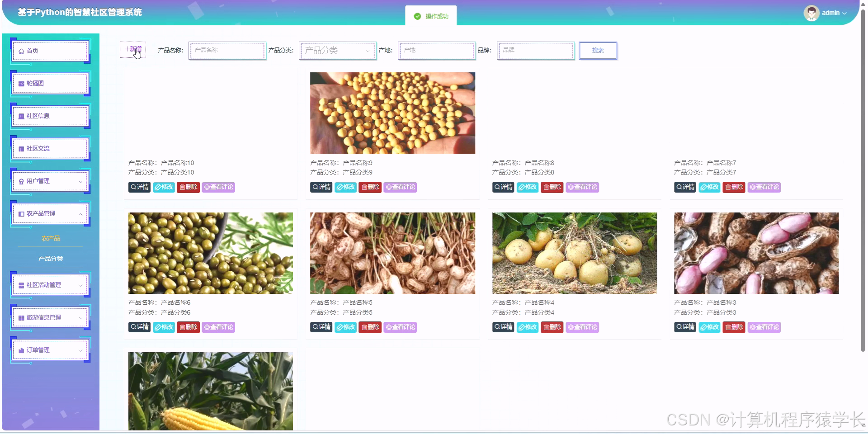Expand the 订单管理 sidebar menu
This screenshot has width=868, height=434.
(x=50, y=350)
